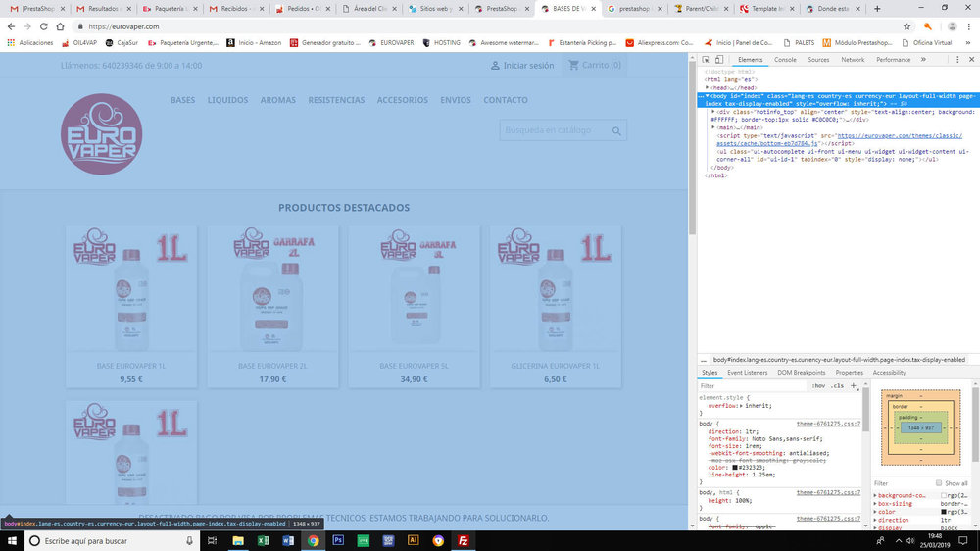Viewport: 980px width, 551px height.
Task: Expand the main element in the DOM tree
Action: [713, 127]
